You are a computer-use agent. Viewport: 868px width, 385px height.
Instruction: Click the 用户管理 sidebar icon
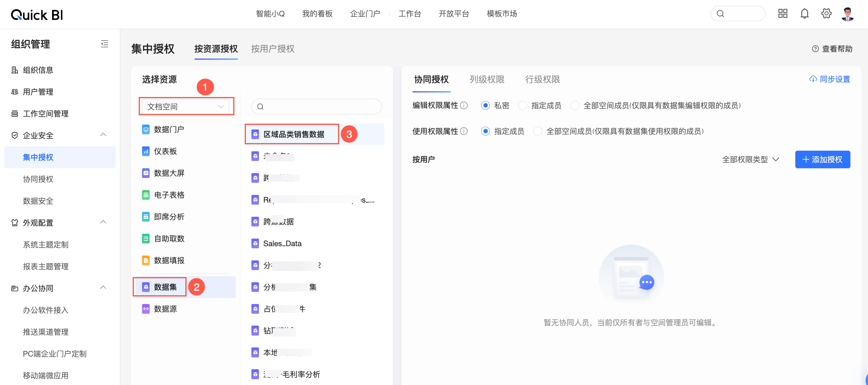click(15, 92)
